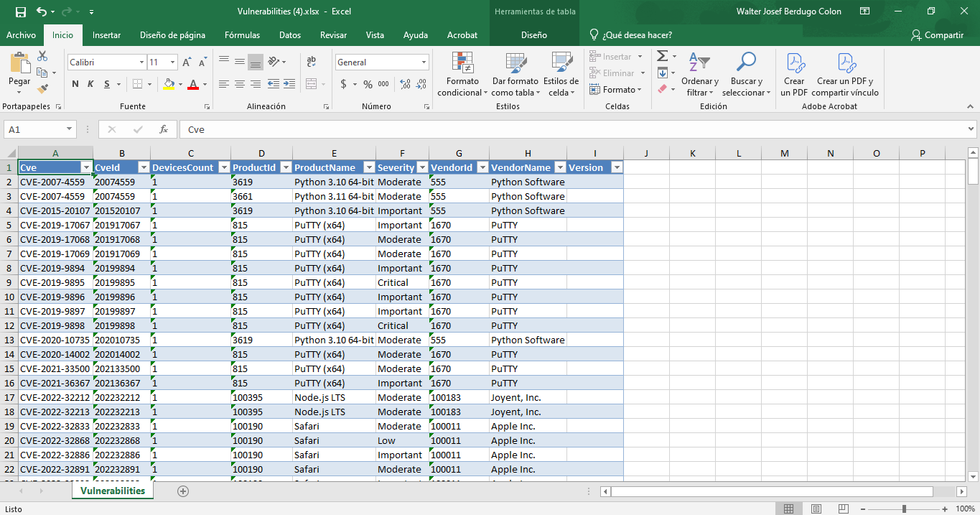
Task: Decrease decimal places
Action: [421, 84]
